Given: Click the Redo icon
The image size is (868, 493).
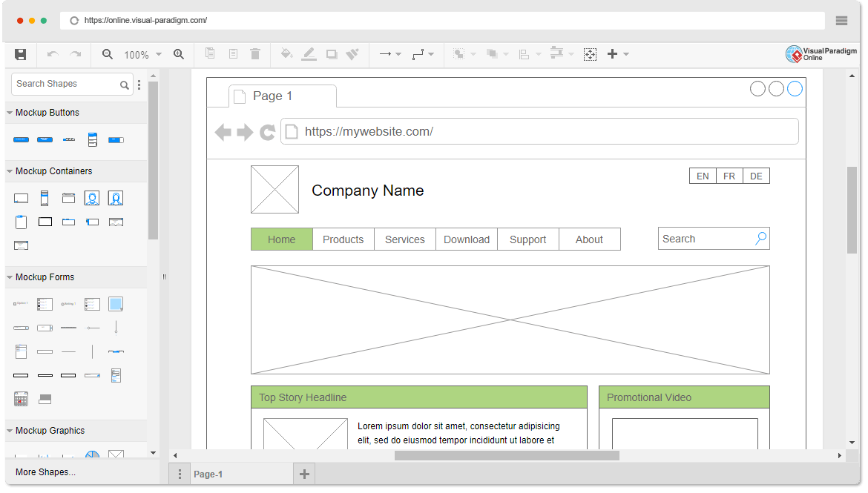Looking at the screenshot, I should click(x=73, y=54).
